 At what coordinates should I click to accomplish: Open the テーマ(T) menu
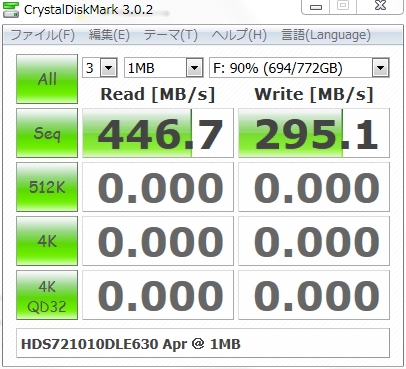coord(170,35)
